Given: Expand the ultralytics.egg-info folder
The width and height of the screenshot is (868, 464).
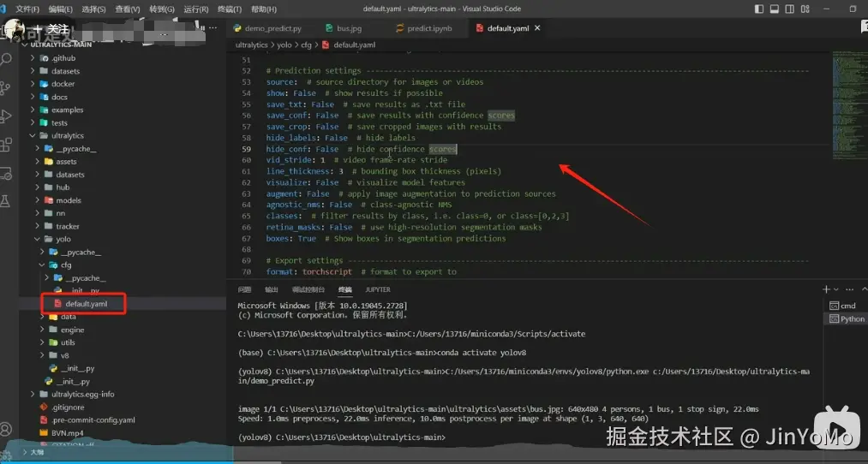Looking at the screenshot, I should (x=33, y=395).
